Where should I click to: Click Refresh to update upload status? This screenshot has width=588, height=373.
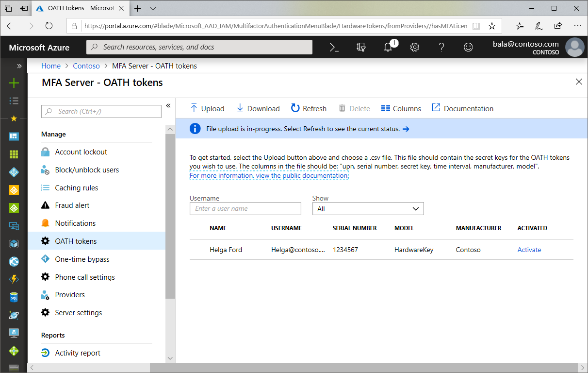(x=309, y=108)
